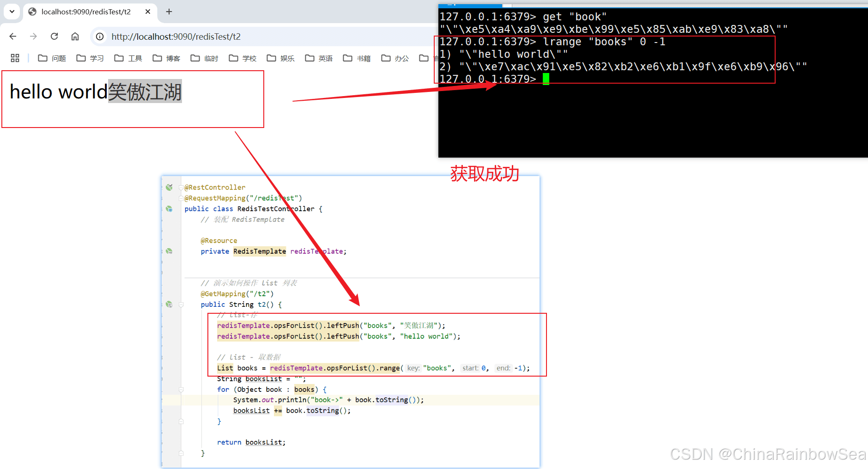Open a new browser tab
868x469 pixels.
tap(169, 12)
